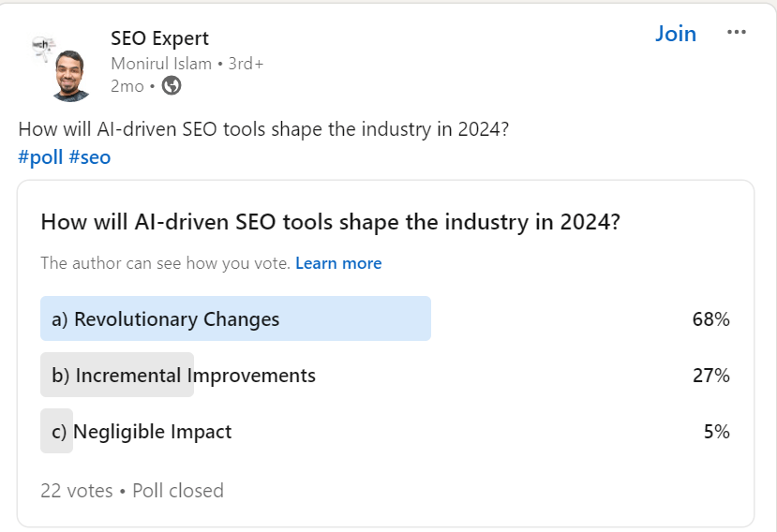777x532 pixels.
Task: Click the three-dot post options icon
Action: (737, 33)
